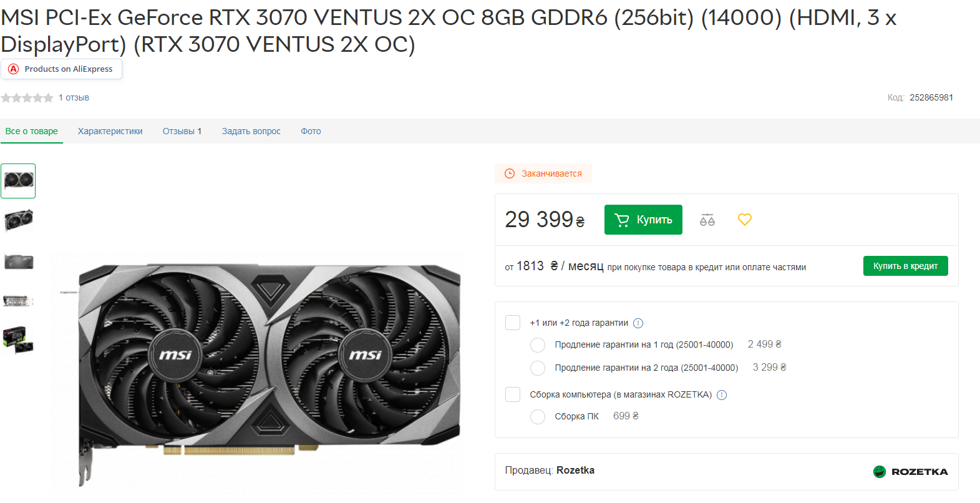Click the warranty info icon
The image size is (980, 503).
tap(638, 323)
